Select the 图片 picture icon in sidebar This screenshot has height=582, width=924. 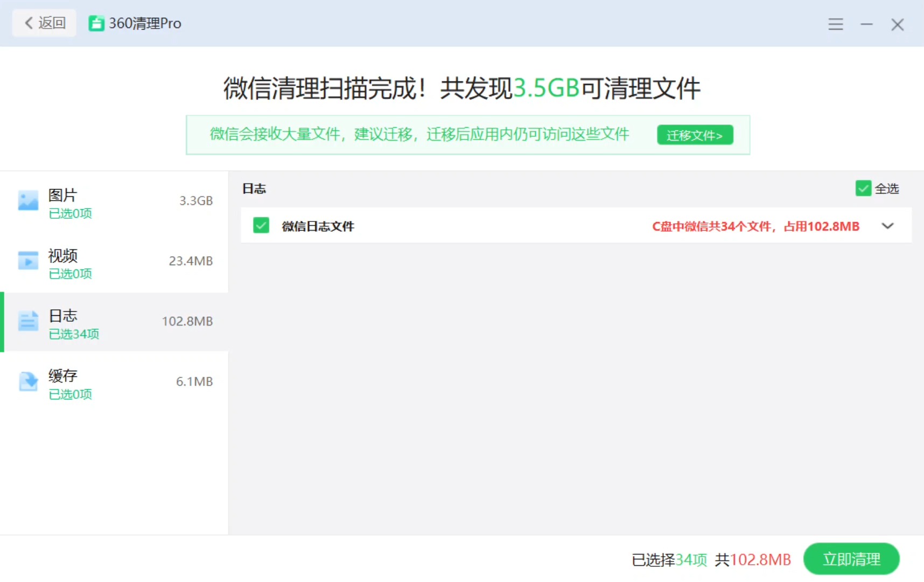pos(28,200)
